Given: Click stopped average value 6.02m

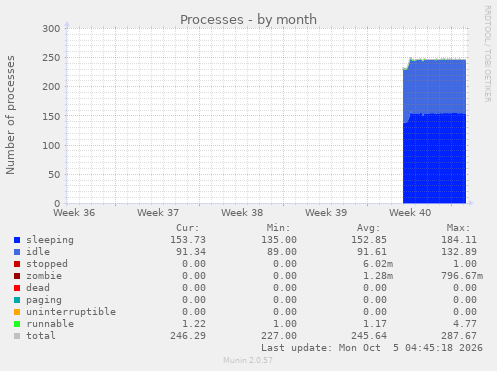Looking at the screenshot, I should coord(378,264).
